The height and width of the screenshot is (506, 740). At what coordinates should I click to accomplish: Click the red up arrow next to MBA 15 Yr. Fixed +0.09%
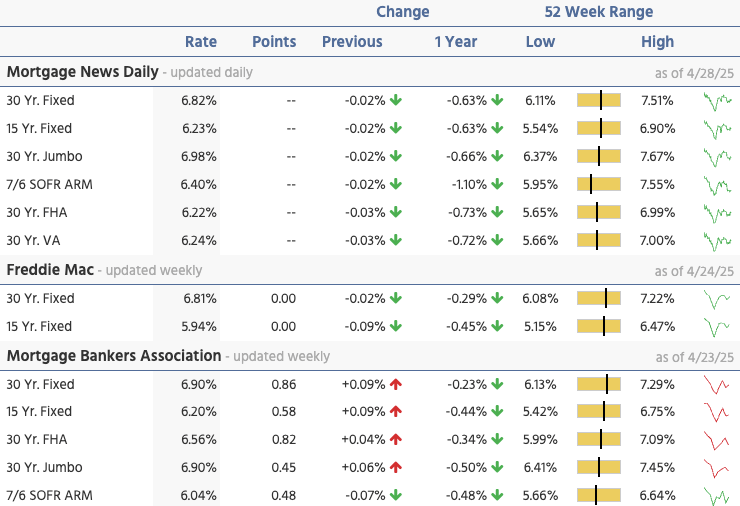click(397, 412)
